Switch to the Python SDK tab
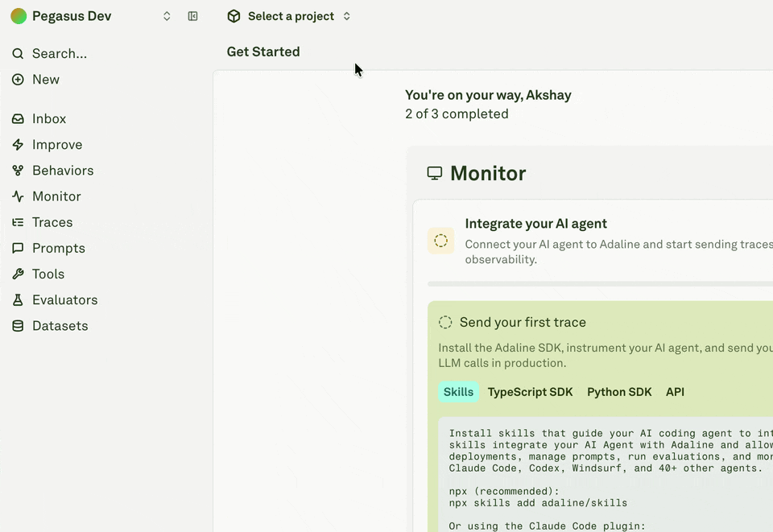 coord(619,392)
